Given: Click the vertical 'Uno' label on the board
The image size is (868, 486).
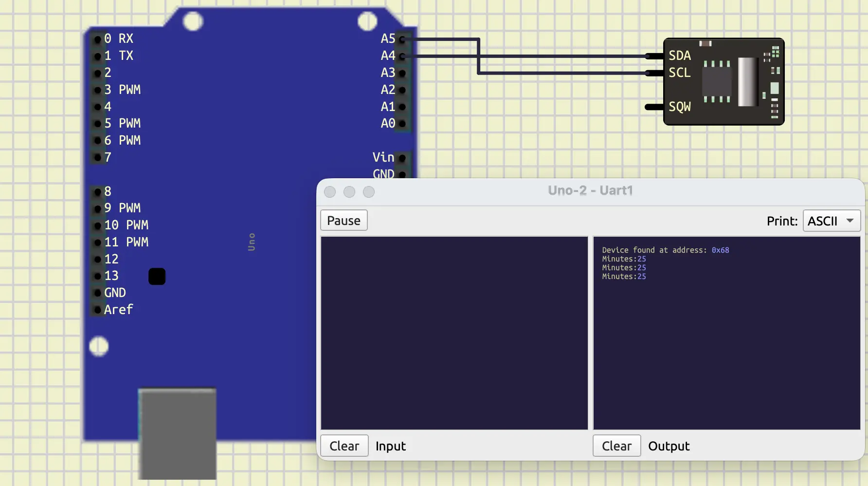Looking at the screenshot, I should (252, 242).
